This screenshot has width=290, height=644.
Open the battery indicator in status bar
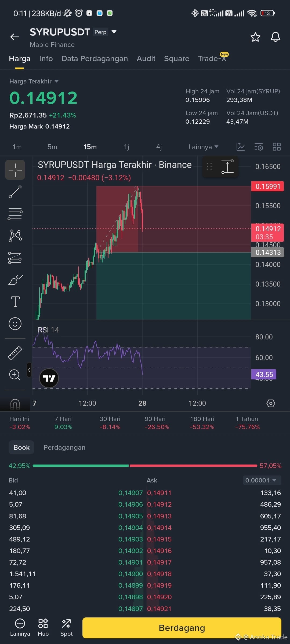coord(268,13)
